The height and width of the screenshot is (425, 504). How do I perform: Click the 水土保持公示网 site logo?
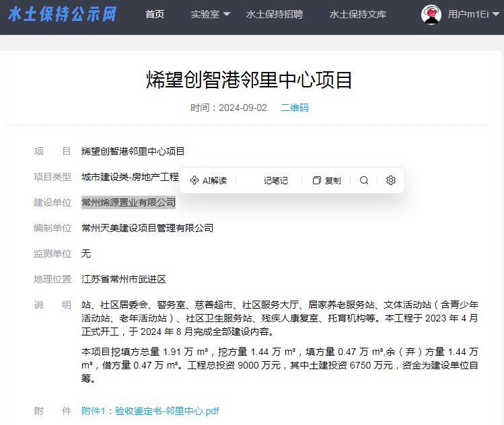click(x=63, y=14)
